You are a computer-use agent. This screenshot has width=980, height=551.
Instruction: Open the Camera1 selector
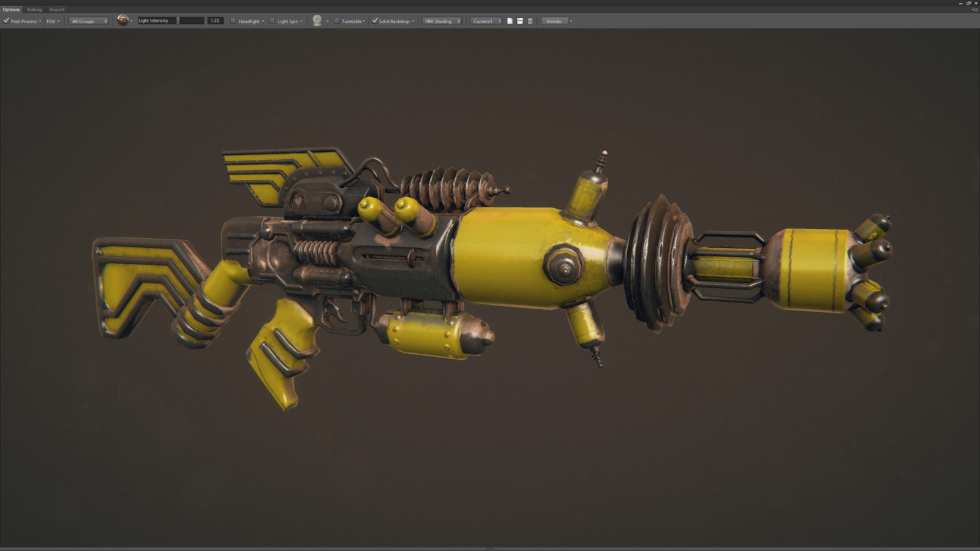tap(486, 21)
